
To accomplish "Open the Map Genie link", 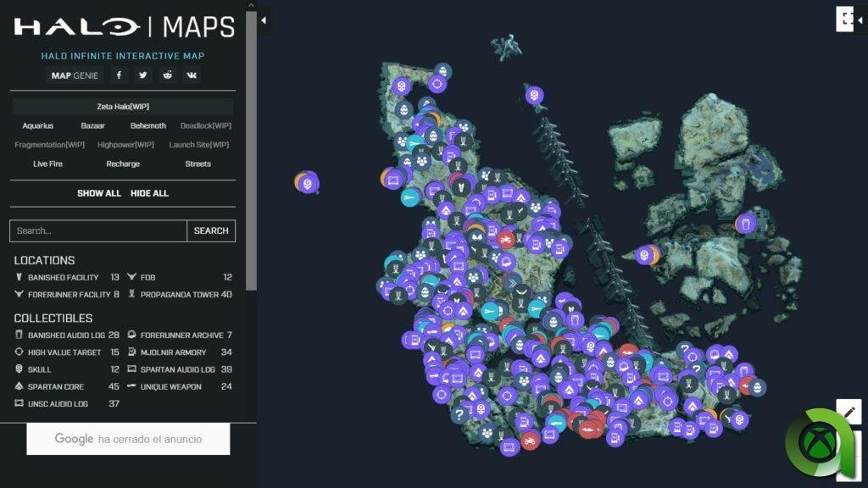I will pos(75,75).
